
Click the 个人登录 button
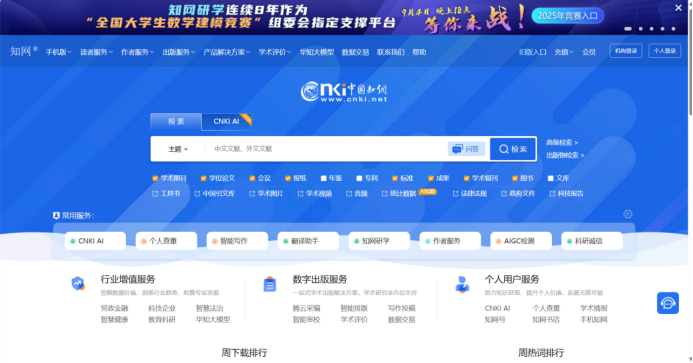665,51
